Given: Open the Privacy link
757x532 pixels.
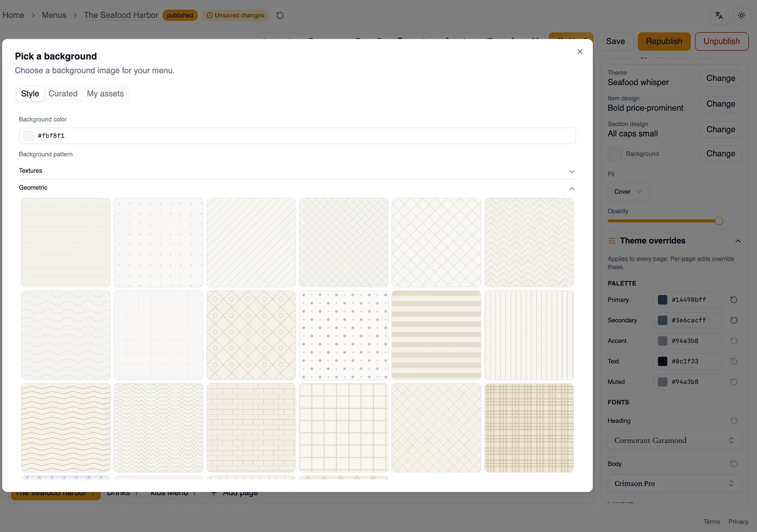Looking at the screenshot, I should click(x=738, y=522).
